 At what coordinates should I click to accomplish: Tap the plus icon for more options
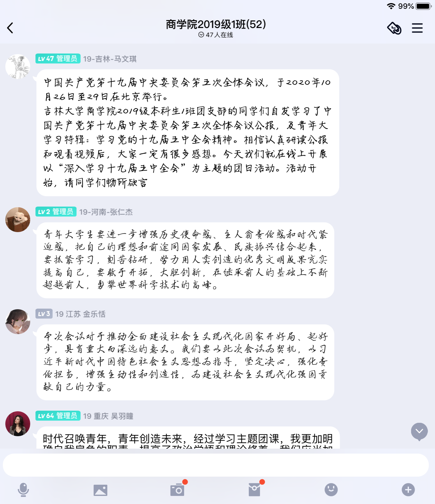click(x=408, y=490)
